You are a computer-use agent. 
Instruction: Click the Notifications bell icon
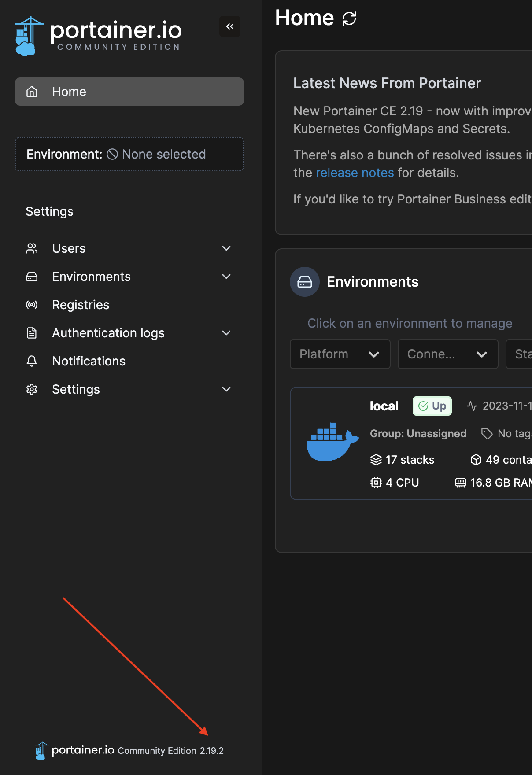click(x=32, y=361)
